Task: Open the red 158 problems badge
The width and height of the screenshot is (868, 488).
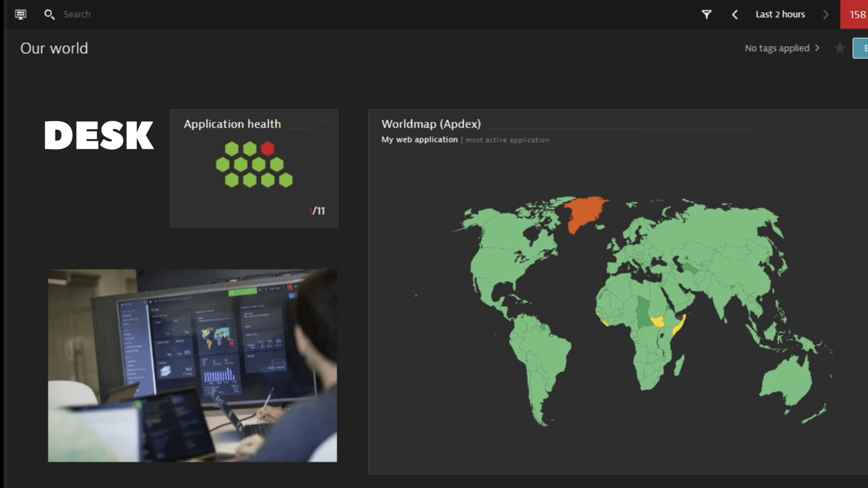Action: 856,14
